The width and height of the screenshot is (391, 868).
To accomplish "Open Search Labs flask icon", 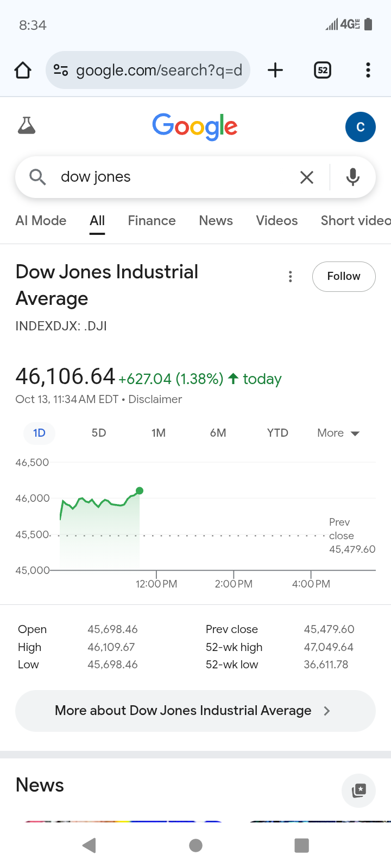I will 27,126.
